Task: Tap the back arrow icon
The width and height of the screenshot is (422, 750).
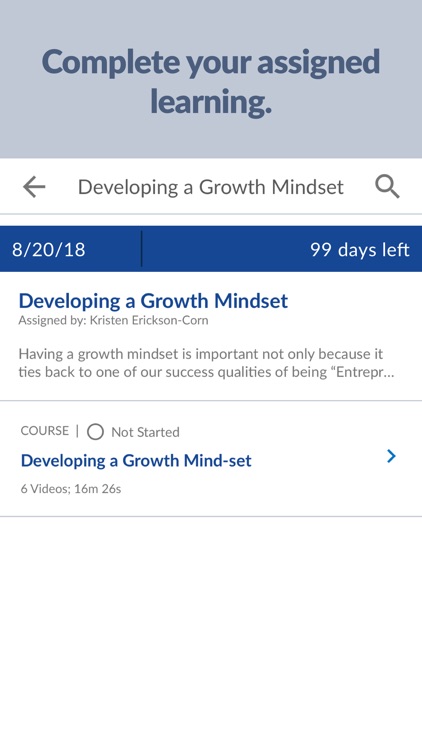Action: pos(34,187)
